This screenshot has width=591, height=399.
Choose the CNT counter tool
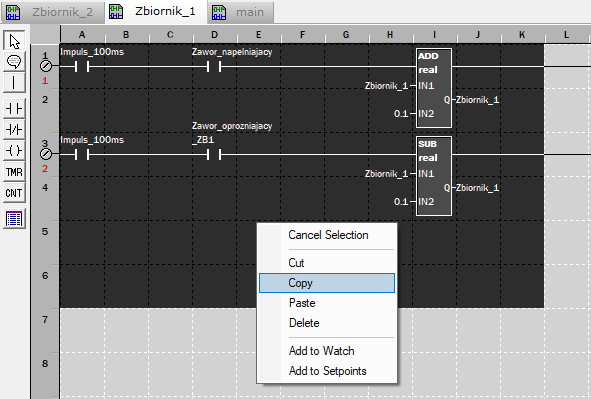coord(14,193)
